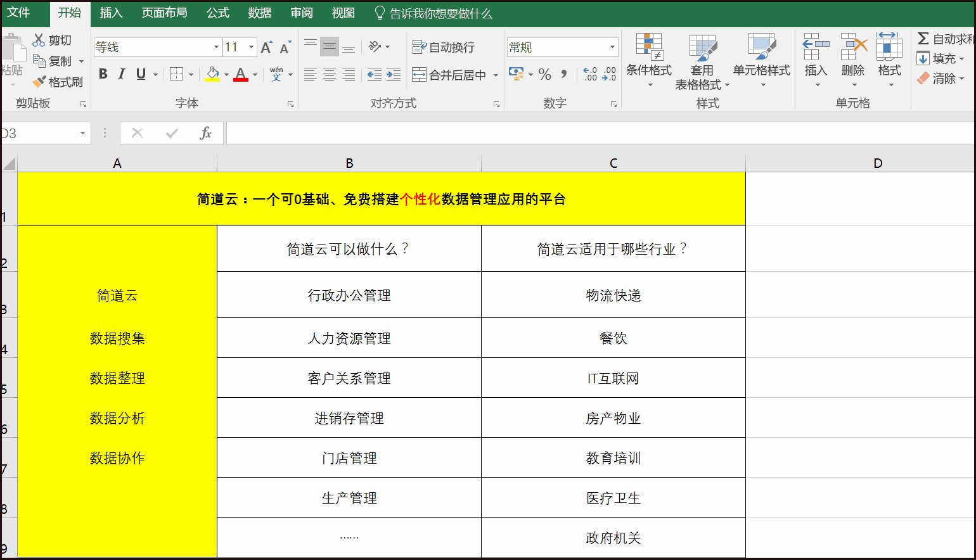Click the Cut (剪切) scissors icon
The width and height of the screenshot is (976, 560).
[x=39, y=40]
